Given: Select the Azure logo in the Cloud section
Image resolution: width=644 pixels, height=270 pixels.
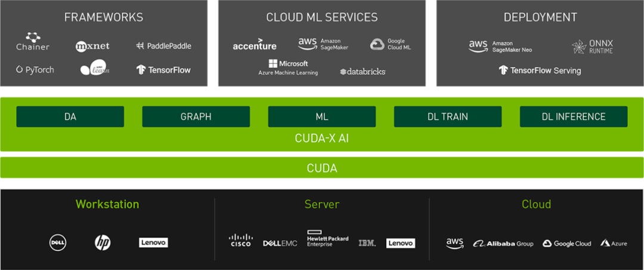Looking at the screenshot, I should pyautogui.click(x=614, y=244).
